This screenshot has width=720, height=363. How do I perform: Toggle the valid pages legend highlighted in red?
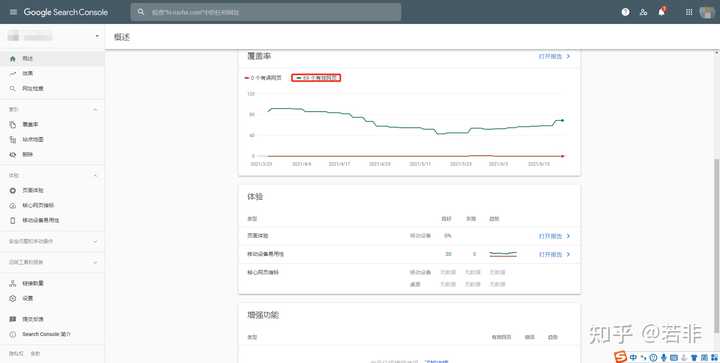pos(316,78)
